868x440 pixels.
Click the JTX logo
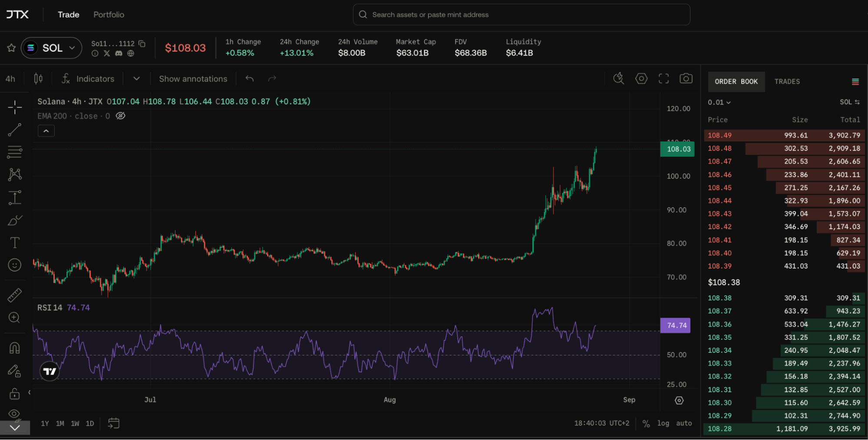[x=17, y=14]
